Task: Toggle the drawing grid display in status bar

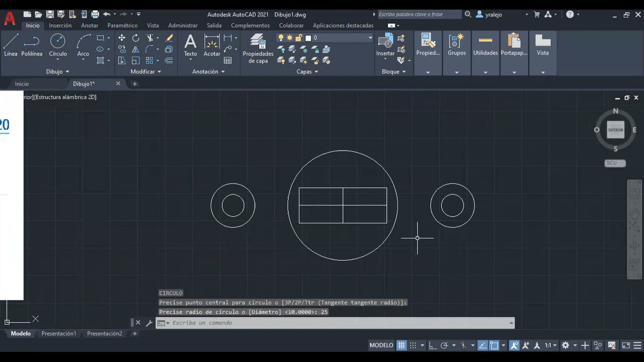Action: pos(401,345)
